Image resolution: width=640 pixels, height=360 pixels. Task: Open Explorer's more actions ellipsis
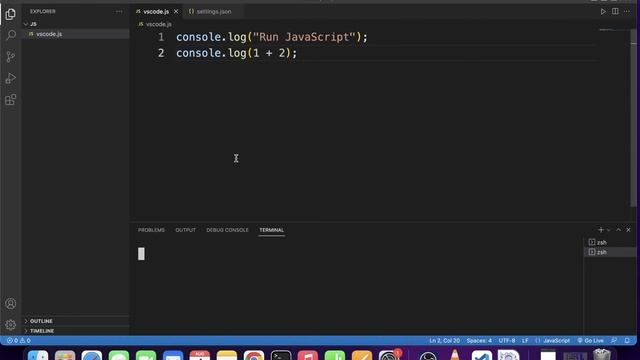(119, 11)
